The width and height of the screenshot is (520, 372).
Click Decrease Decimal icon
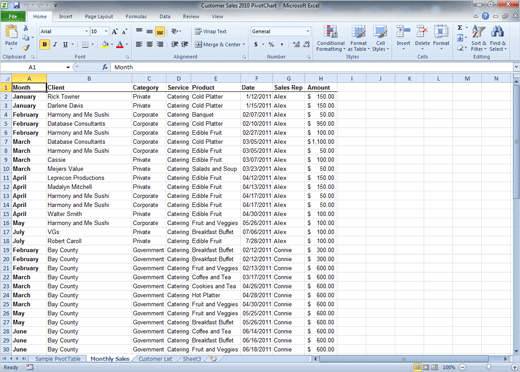pyautogui.click(x=307, y=44)
